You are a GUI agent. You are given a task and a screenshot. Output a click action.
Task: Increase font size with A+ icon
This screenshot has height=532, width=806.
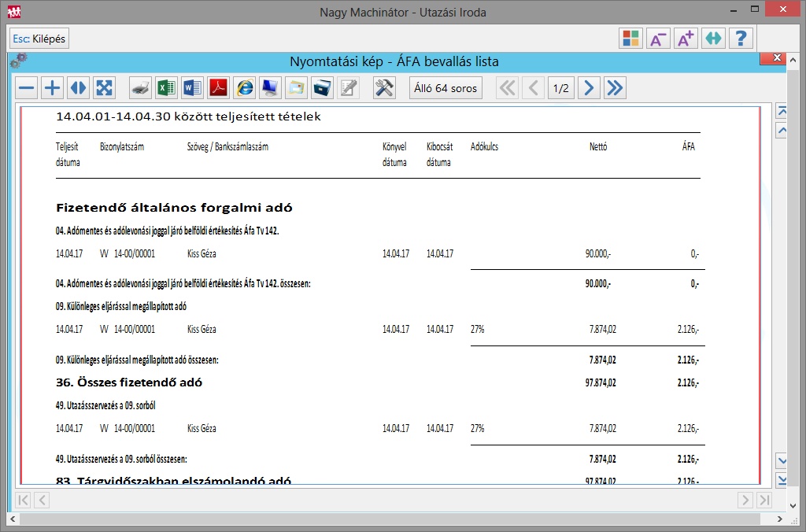pyautogui.click(x=686, y=39)
